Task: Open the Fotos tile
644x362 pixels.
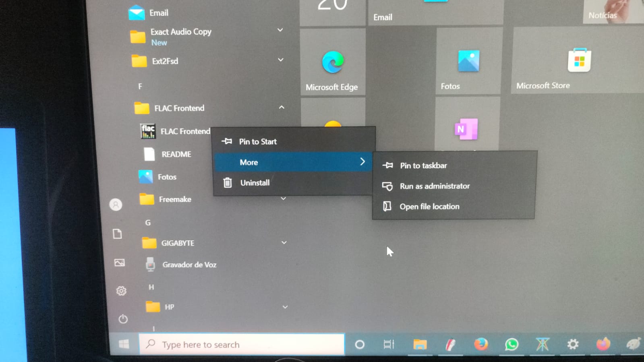Action: tap(469, 61)
